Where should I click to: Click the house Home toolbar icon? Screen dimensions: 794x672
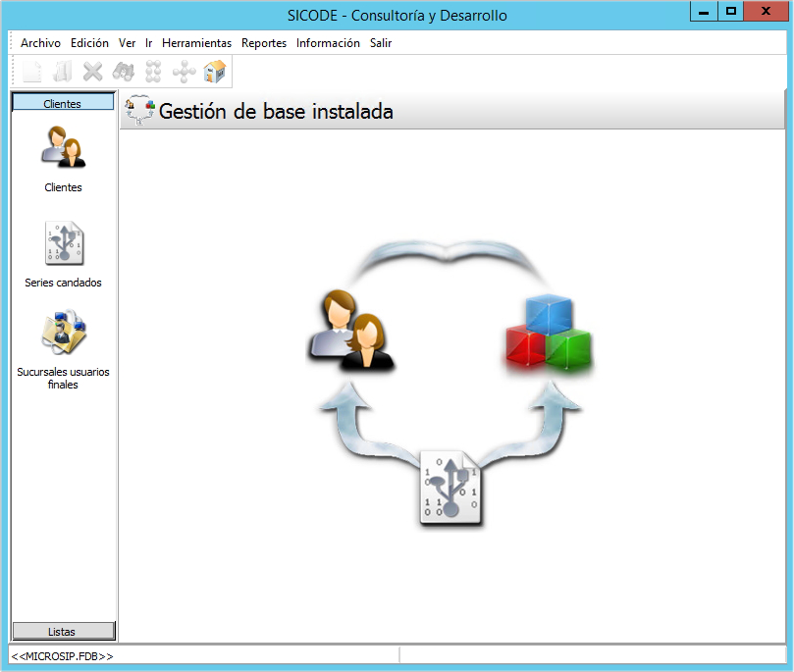[x=214, y=72]
